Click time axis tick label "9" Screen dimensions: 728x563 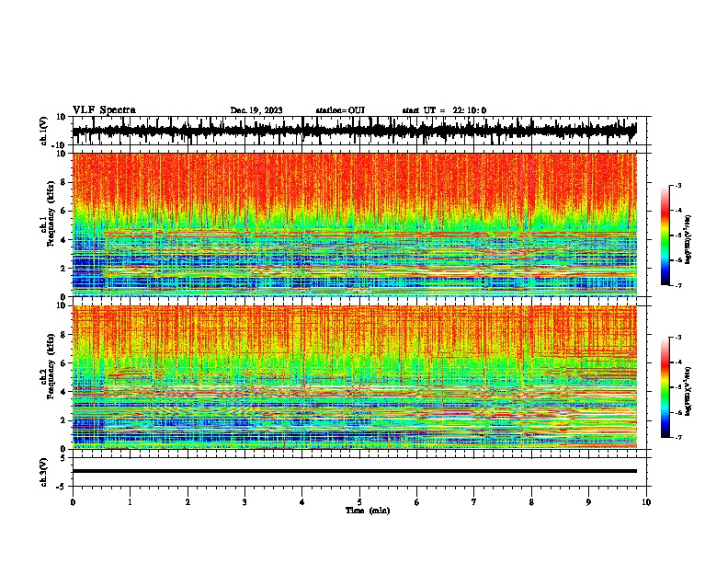coord(588,502)
